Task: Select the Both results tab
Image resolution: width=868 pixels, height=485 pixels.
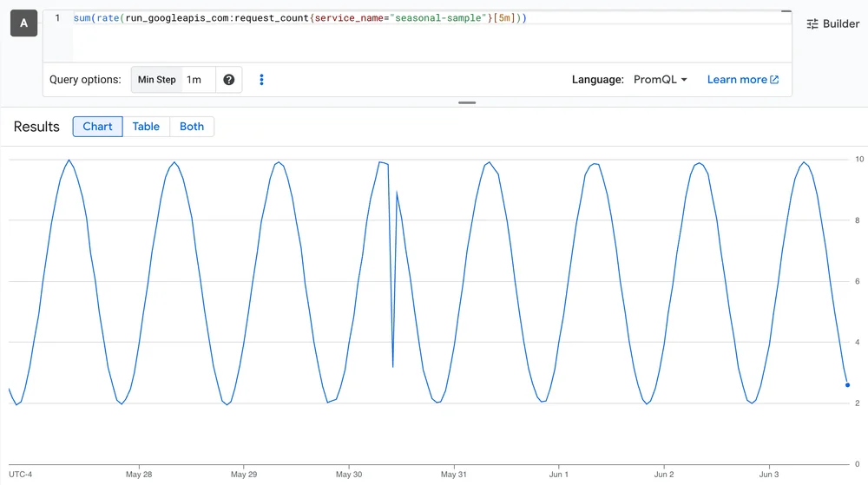Action: 192,127
